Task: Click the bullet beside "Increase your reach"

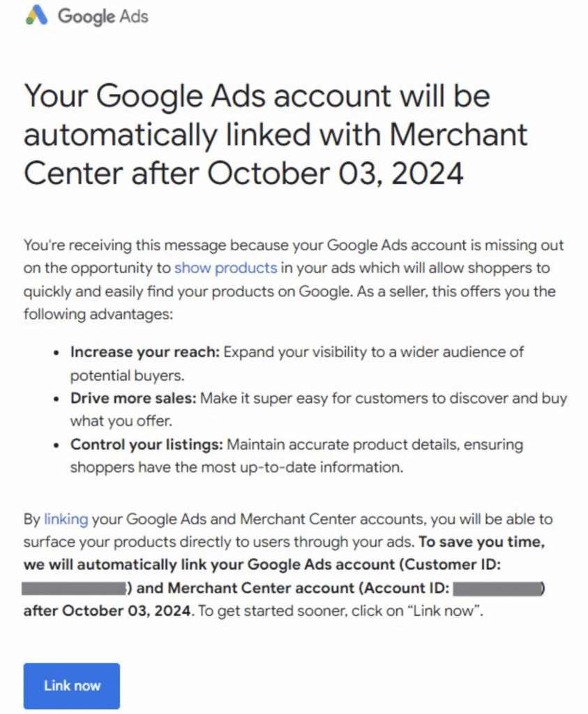Action: [x=56, y=353]
